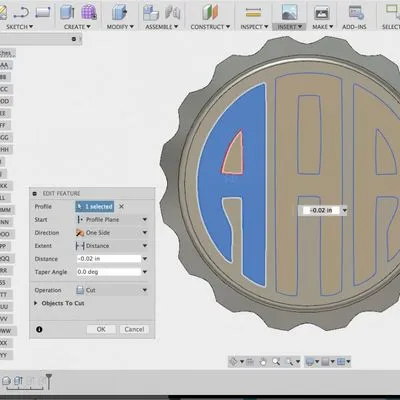Click the New Component icon in Assemble
Screen dimensions: 400x400
(x=151, y=13)
